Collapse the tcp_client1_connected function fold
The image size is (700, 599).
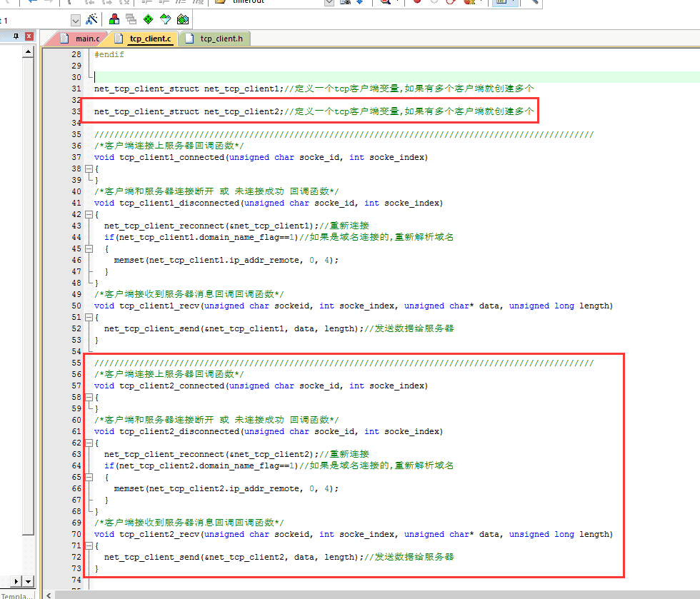(89, 169)
